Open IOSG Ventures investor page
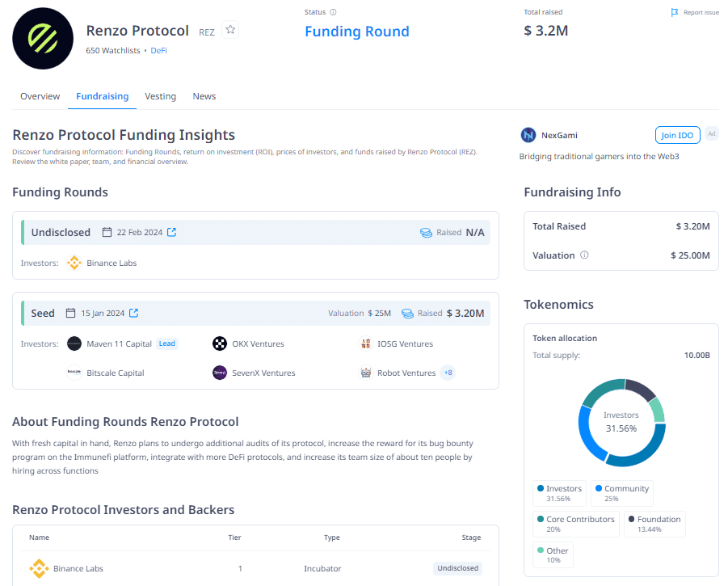Image resolution: width=728 pixels, height=586 pixels. coord(405,344)
